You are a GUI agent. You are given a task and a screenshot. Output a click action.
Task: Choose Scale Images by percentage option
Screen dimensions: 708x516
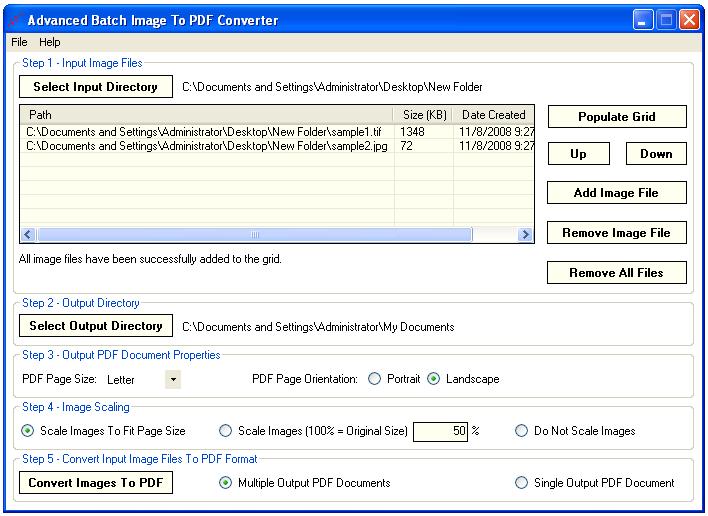click(x=225, y=431)
